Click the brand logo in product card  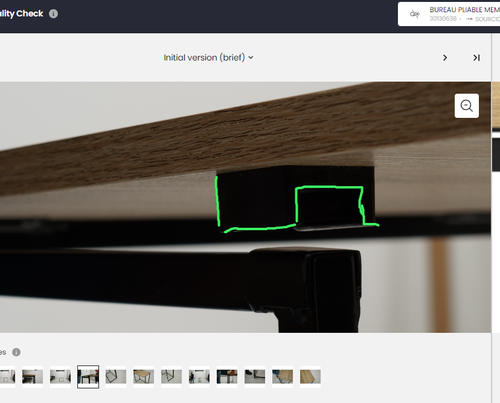point(414,14)
